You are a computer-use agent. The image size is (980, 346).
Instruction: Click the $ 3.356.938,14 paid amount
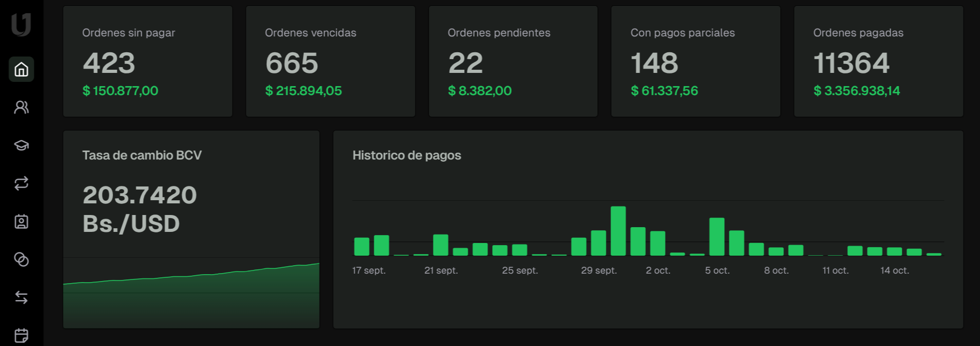point(856,91)
